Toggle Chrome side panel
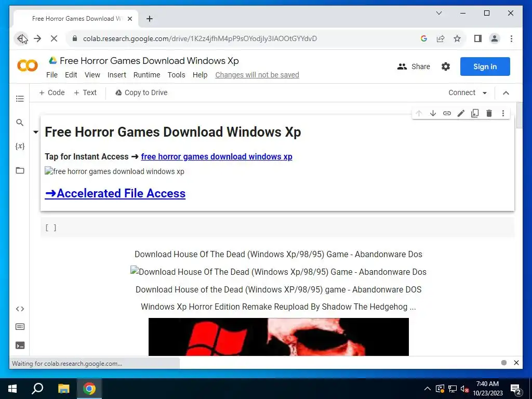The height and width of the screenshot is (399, 532). 478,38
